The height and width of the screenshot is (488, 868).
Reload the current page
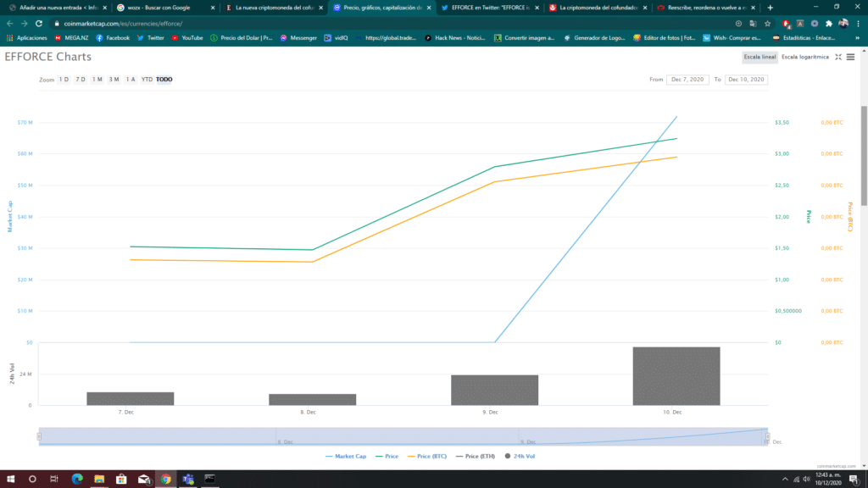point(39,24)
